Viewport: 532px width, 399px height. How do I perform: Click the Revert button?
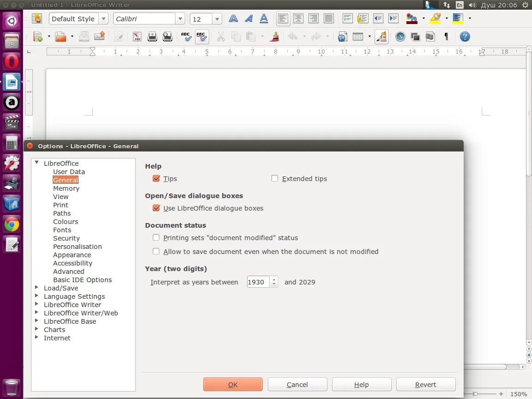pos(425,384)
